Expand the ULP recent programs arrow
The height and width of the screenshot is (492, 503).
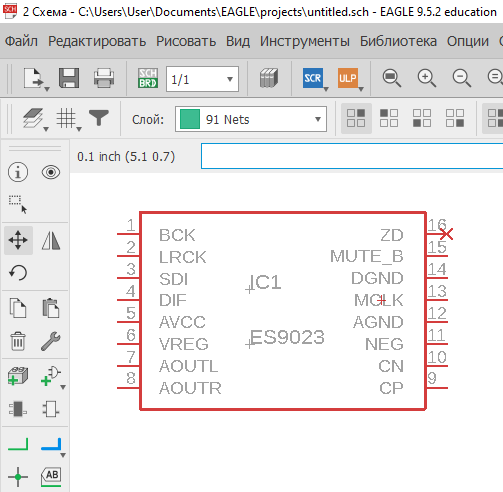tap(361, 89)
